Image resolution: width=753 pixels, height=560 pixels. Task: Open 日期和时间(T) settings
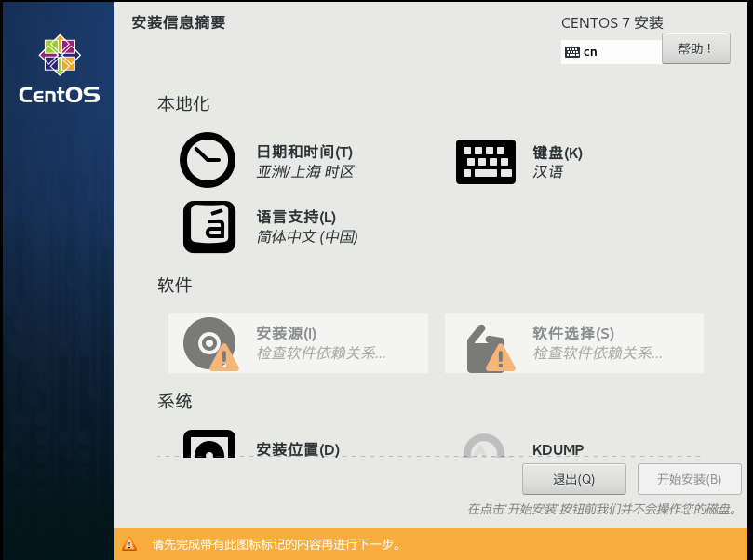pos(304,153)
